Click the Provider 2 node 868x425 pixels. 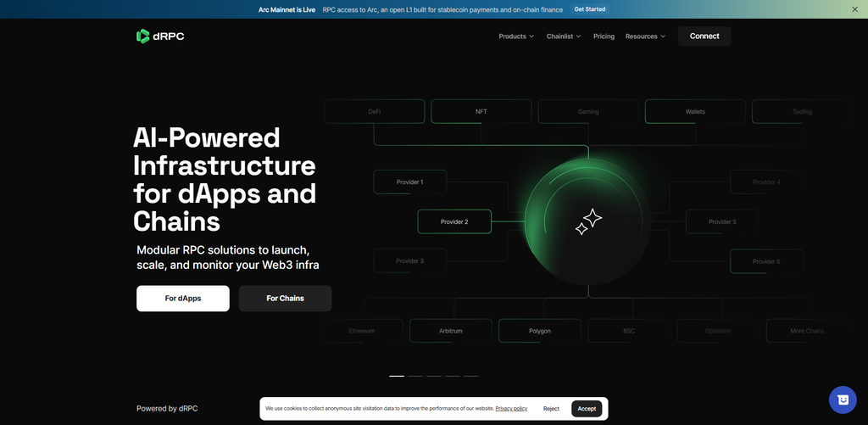click(454, 221)
